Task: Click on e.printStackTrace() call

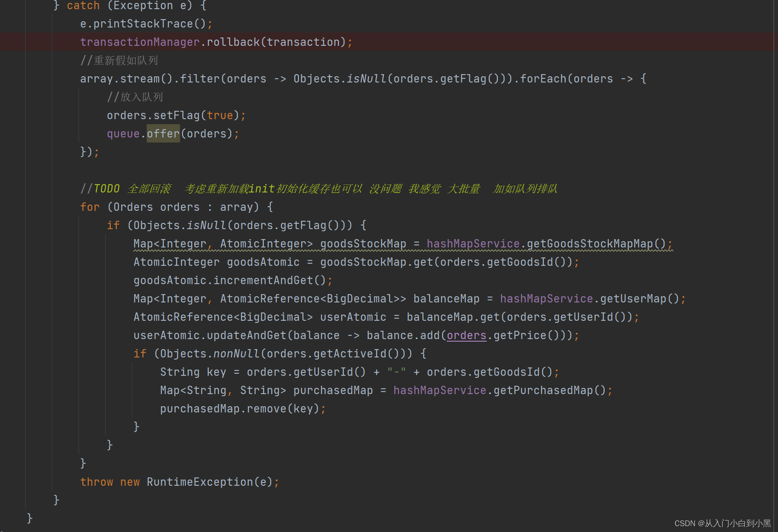Action: click(x=143, y=24)
